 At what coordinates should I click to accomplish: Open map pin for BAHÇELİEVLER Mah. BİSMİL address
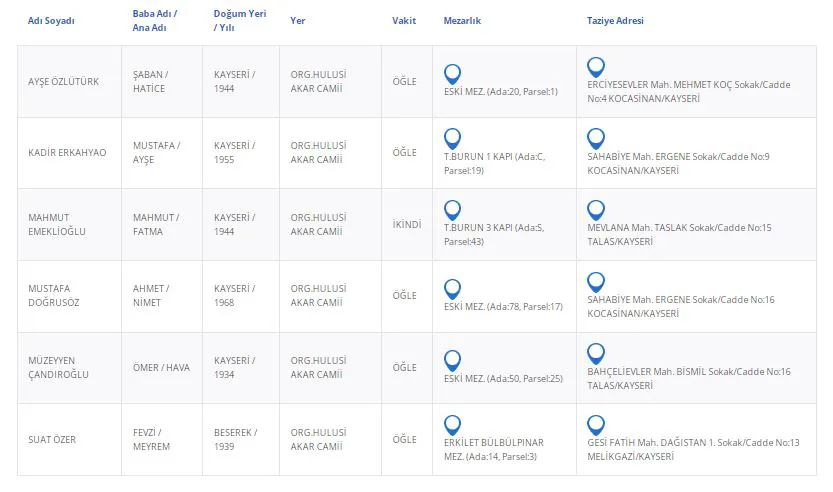click(597, 353)
